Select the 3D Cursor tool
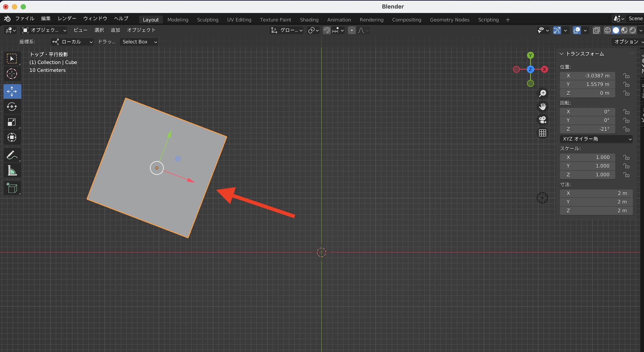This screenshot has width=644, height=352. click(x=12, y=74)
